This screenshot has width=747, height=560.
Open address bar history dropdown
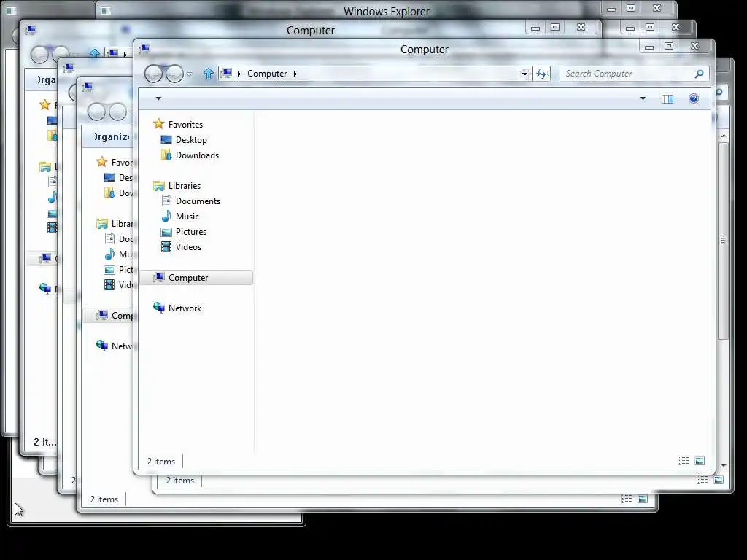(525, 74)
